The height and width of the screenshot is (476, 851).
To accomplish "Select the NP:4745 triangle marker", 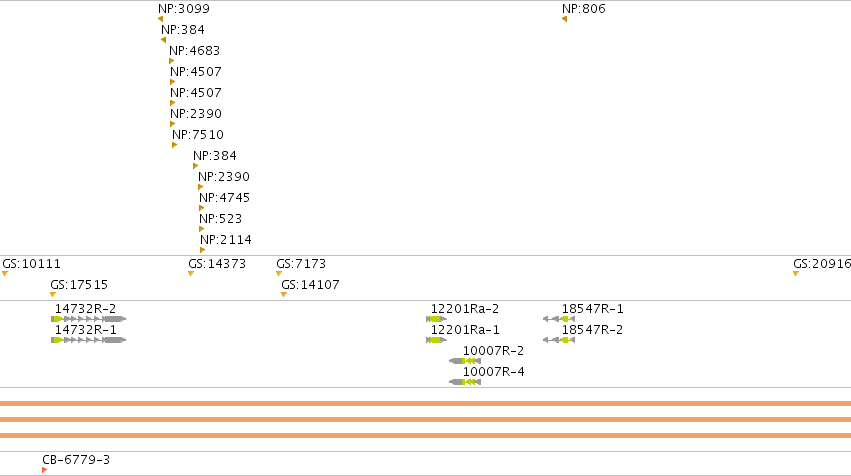I will 201,208.
